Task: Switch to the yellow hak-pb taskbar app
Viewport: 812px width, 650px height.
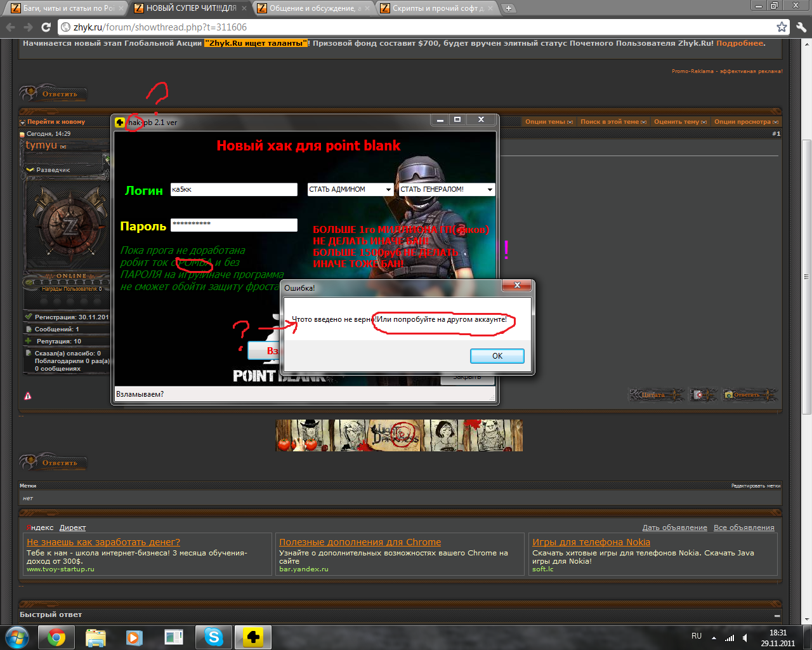Action: [253, 637]
